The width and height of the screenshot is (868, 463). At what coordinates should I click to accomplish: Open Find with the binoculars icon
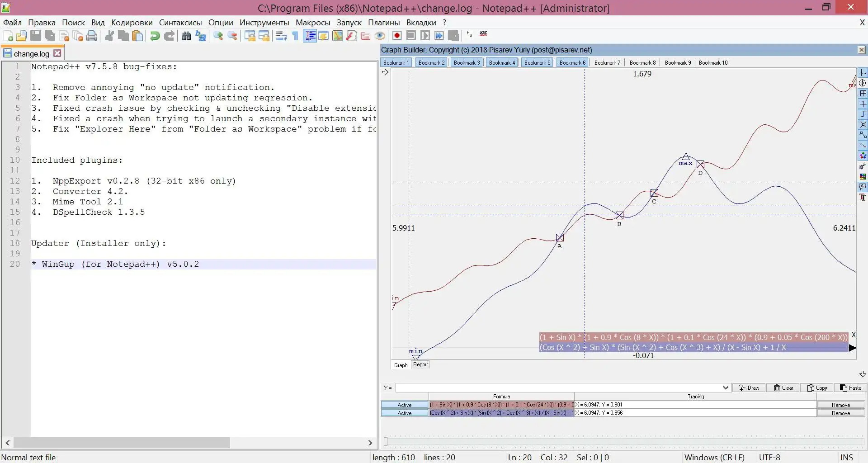[x=186, y=36]
